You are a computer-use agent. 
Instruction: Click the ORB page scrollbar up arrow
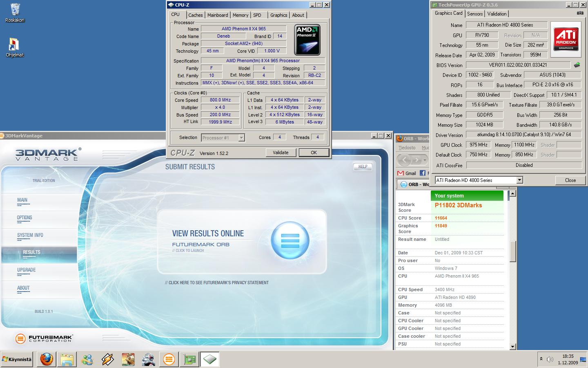(x=513, y=193)
